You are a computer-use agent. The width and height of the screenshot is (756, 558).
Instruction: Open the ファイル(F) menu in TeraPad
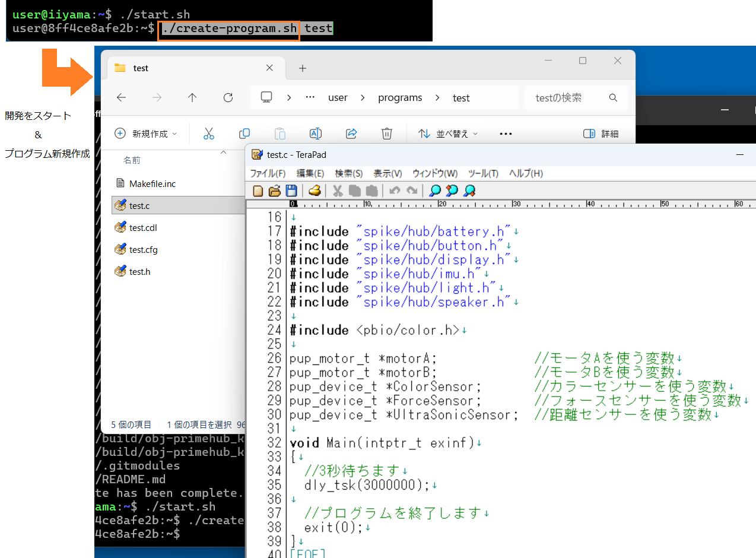point(268,173)
